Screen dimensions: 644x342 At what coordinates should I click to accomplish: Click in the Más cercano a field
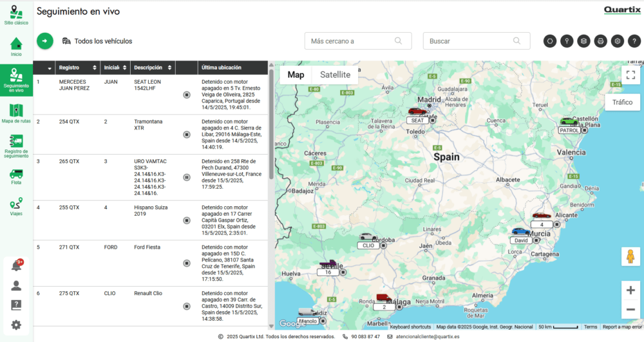(x=358, y=41)
